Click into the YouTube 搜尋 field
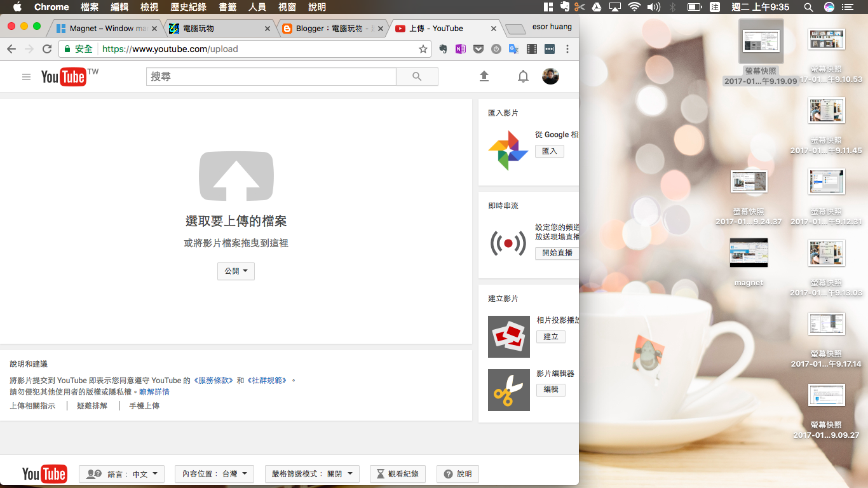The image size is (868, 488). click(x=271, y=76)
